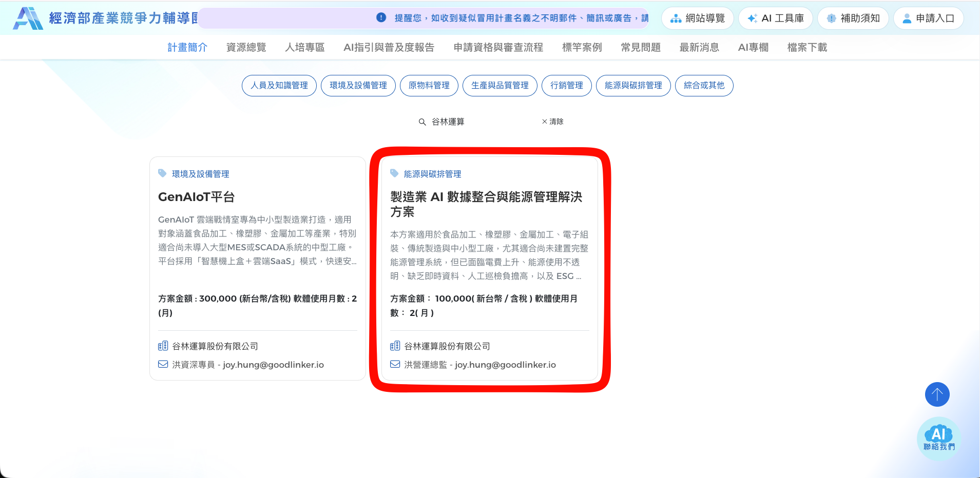Click the exclamation notice icon in banner
This screenshot has width=980, height=478.
coord(381,17)
